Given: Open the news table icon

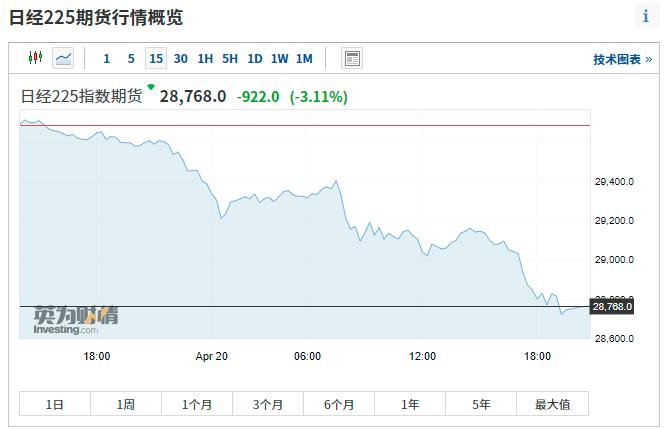Looking at the screenshot, I should pyautogui.click(x=352, y=59).
